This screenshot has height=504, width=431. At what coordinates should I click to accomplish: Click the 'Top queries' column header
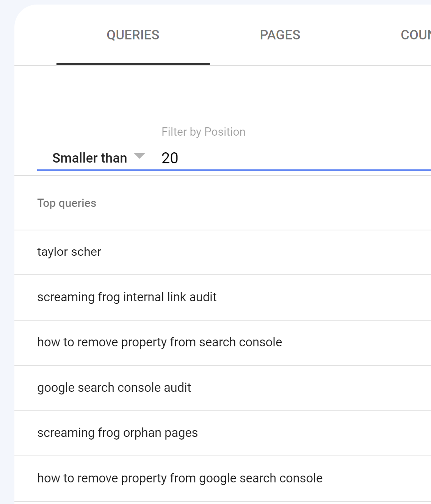tap(67, 203)
